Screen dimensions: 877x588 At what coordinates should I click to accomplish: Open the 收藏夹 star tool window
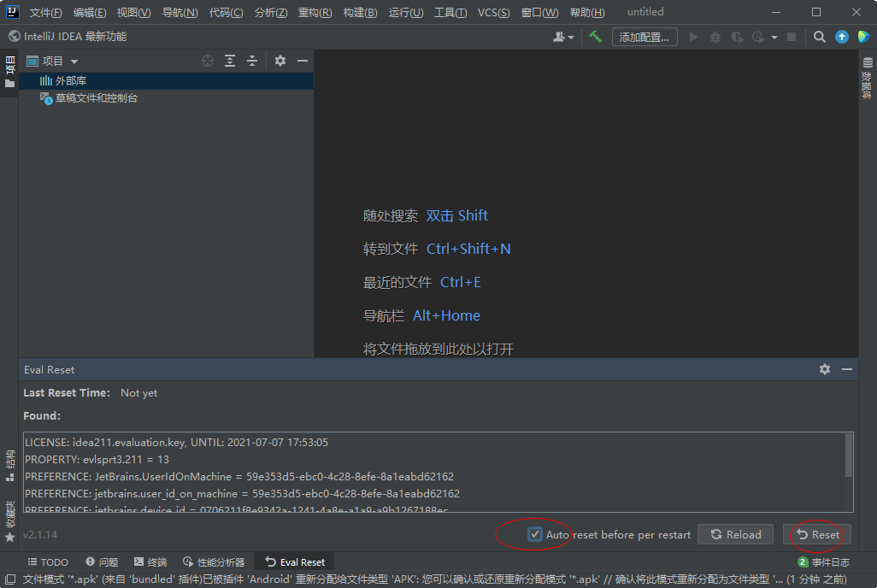[x=9, y=521]
